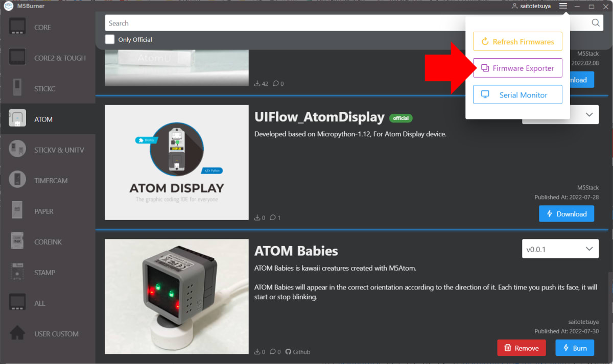Click the STICKC device icon
This screenshot has width=613, height=364.
click(x=17, y=88)
